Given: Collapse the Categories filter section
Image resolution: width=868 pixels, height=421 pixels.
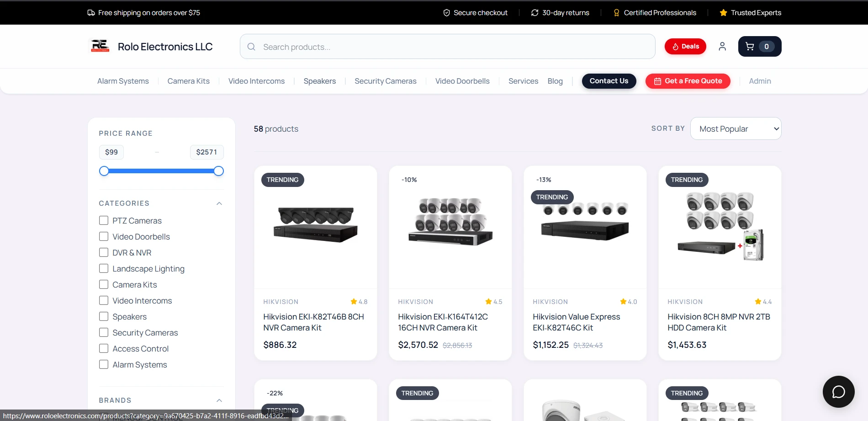Looking at the screenshot, I should [x=219, y=203].
